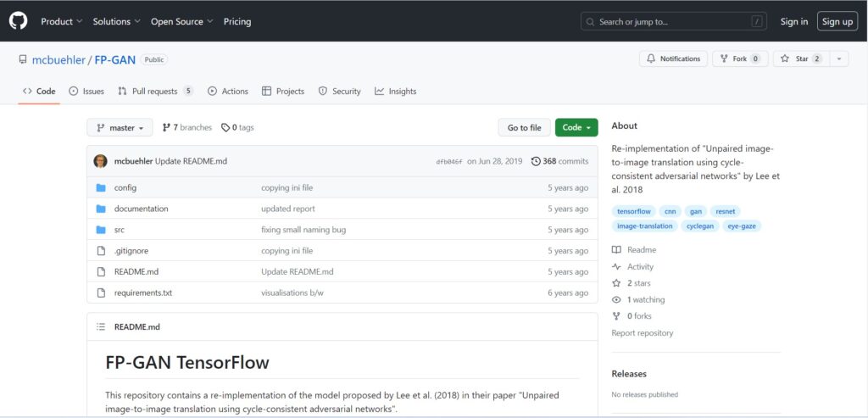
Task: Toggle Notifications bell button
Action: (673, 59)
